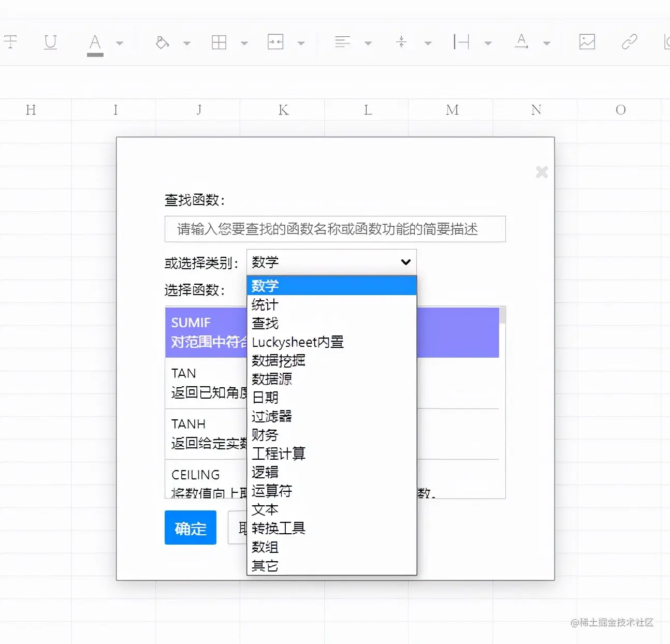This screenshot has width=670, height=644.
Task: Insert image icon in toolbar
Action: pos(587,41)
